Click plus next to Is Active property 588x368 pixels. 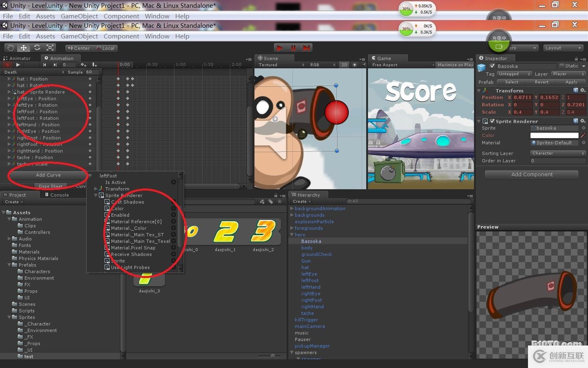click(x=174, y=182)
